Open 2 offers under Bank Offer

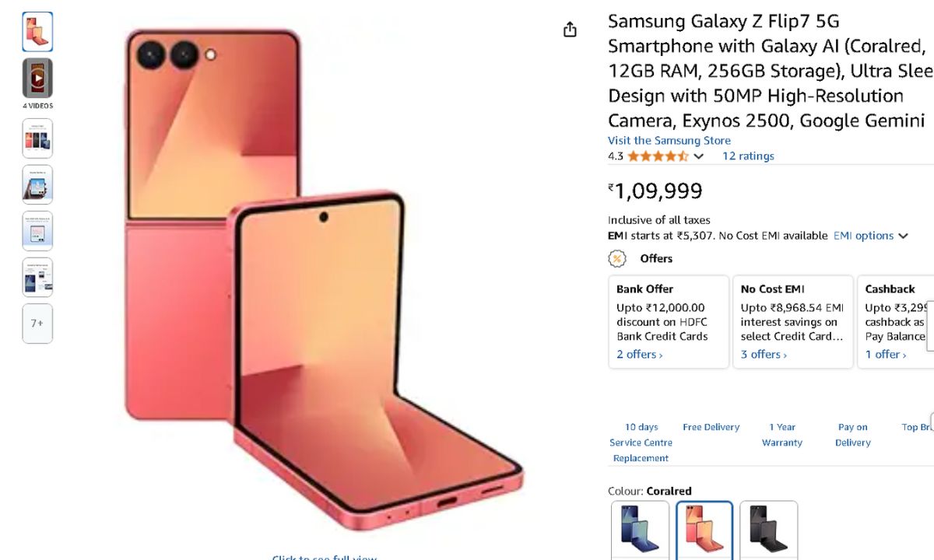click(639, 355)
